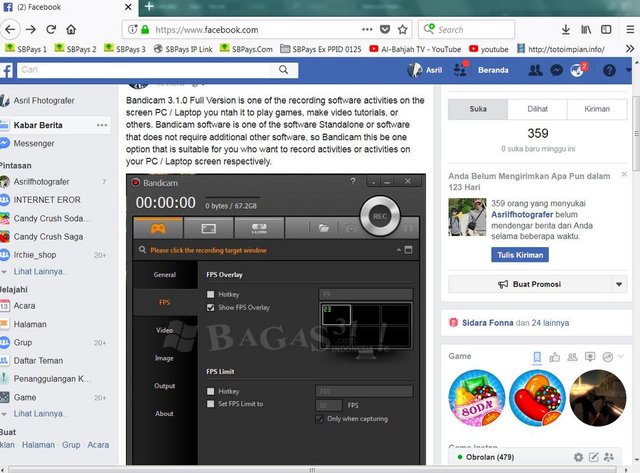This screenshot has width=640, height=473.
Task: Expand Lihat Lainnya under Pintasan
Action: [38, 271]
